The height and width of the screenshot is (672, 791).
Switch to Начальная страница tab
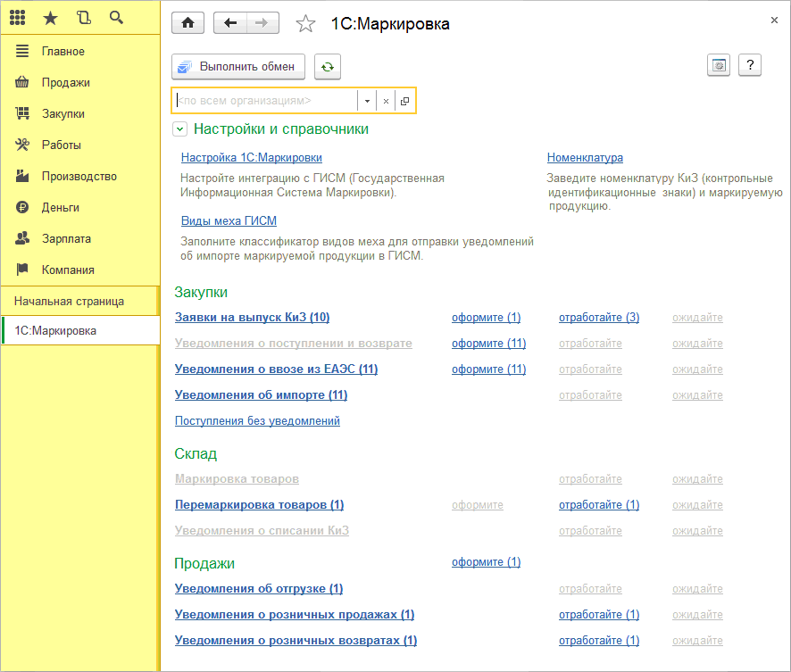tap(80, 302)
